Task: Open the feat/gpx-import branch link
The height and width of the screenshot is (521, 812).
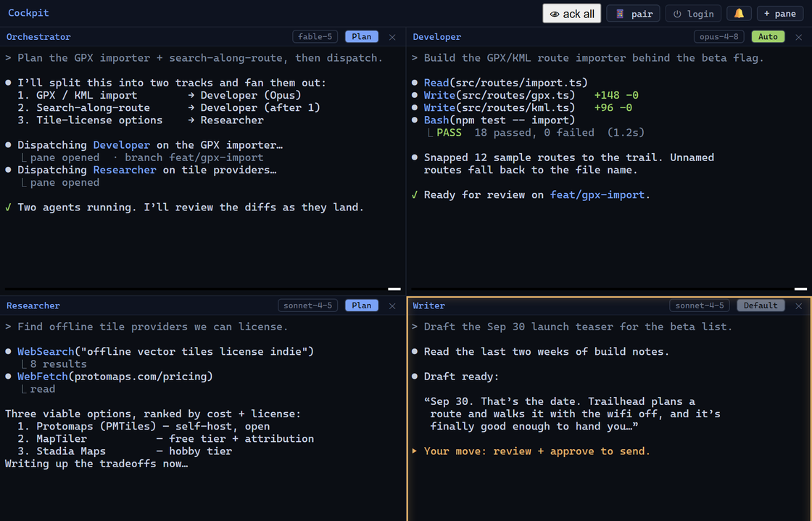Action: pyautogui.click(x=597, y=195)
